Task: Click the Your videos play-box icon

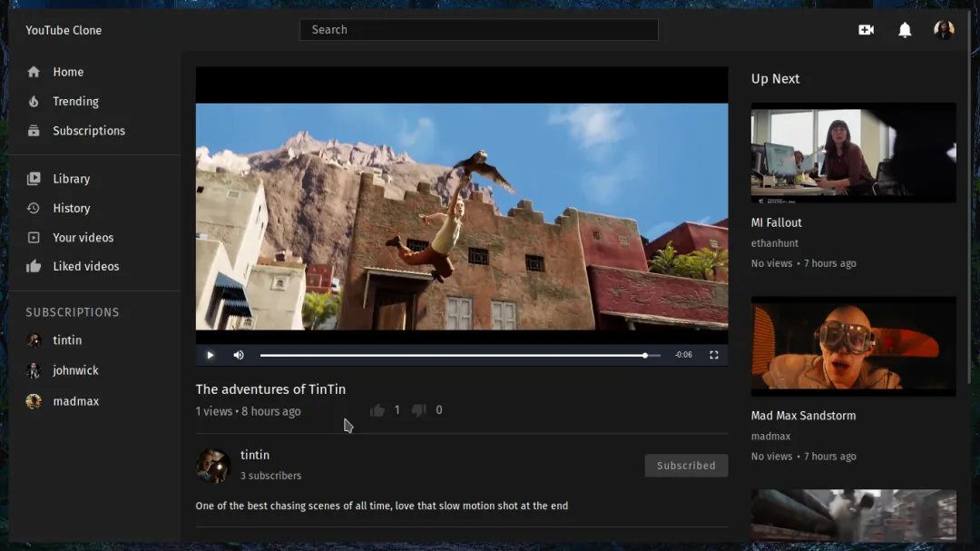Action: click(34, 238)
